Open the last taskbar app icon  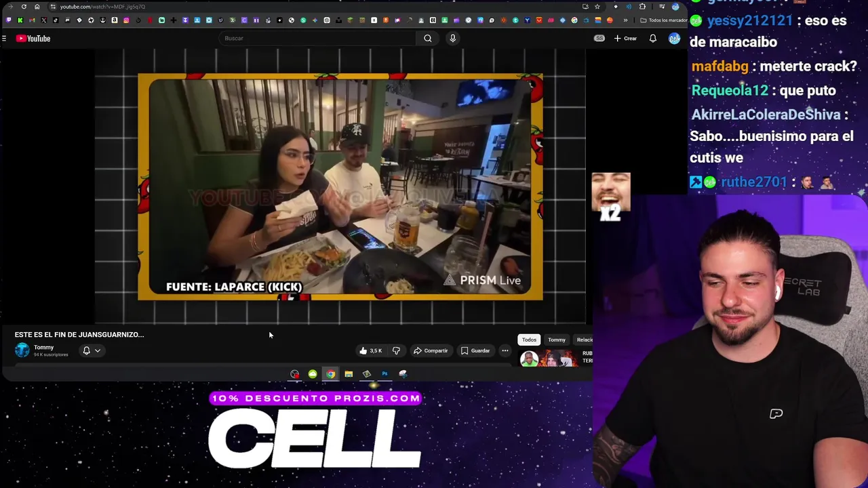tap(403, 373)
